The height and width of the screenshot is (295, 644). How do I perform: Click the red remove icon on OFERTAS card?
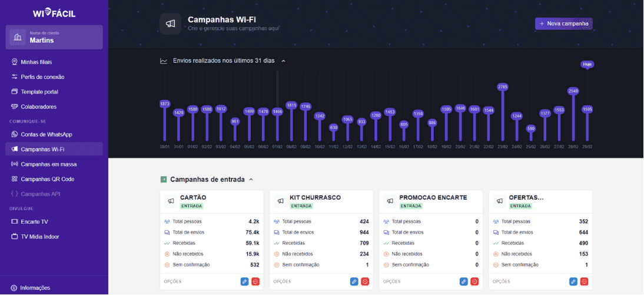(x=584, y=282)
